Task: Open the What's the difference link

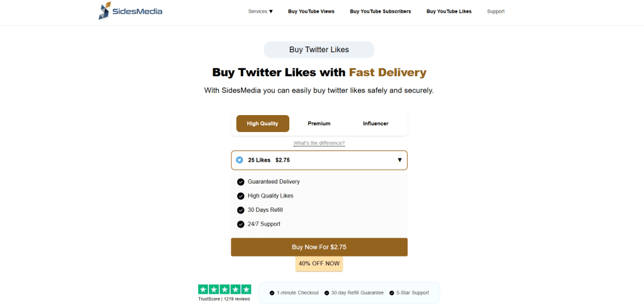Action: 319,143
